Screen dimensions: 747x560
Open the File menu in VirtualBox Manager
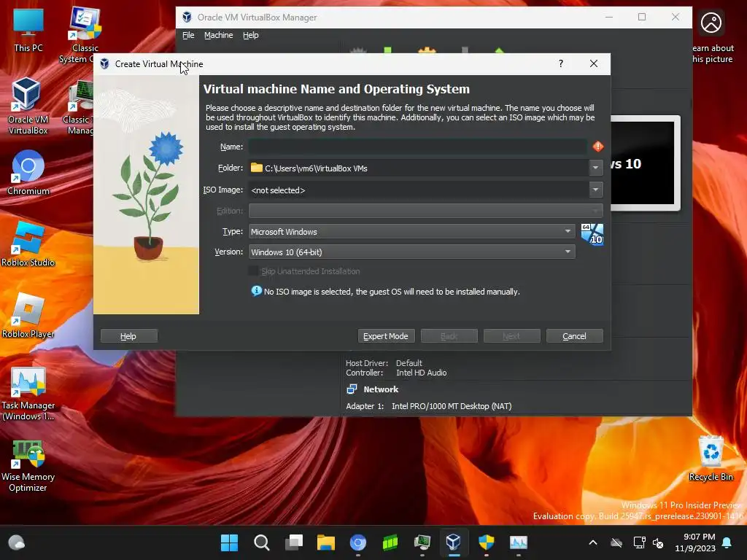click(x=188, y=35)
